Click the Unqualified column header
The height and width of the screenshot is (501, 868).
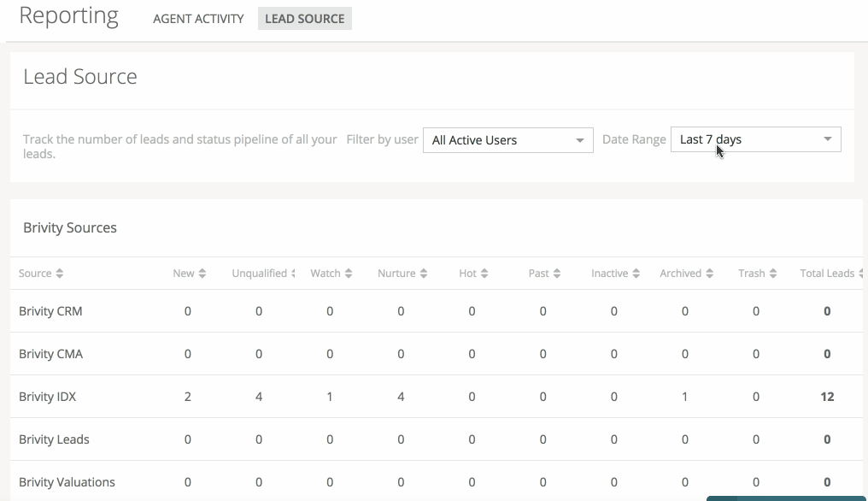point(259,274)
